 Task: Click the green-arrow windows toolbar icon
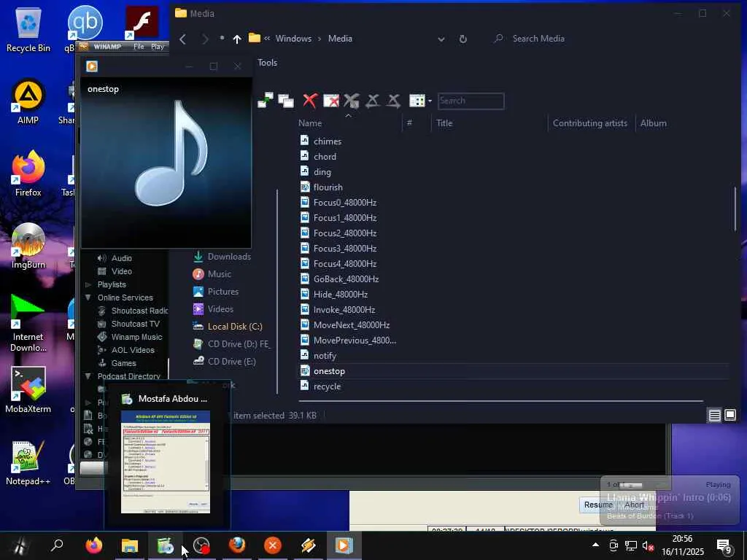(x=266, y=100)
